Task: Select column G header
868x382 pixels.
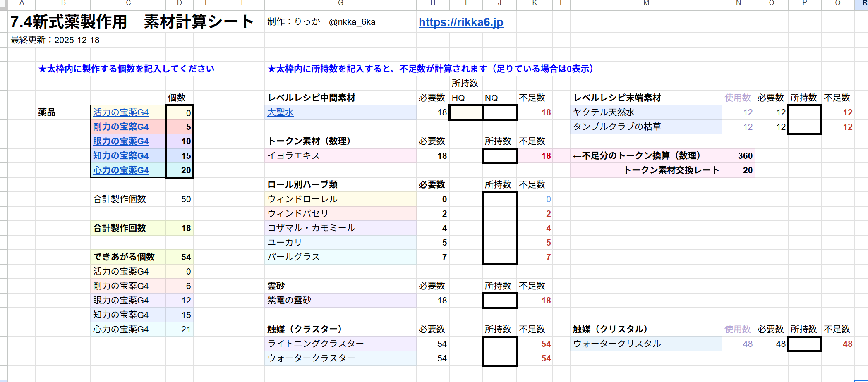Action: (340, 3)
